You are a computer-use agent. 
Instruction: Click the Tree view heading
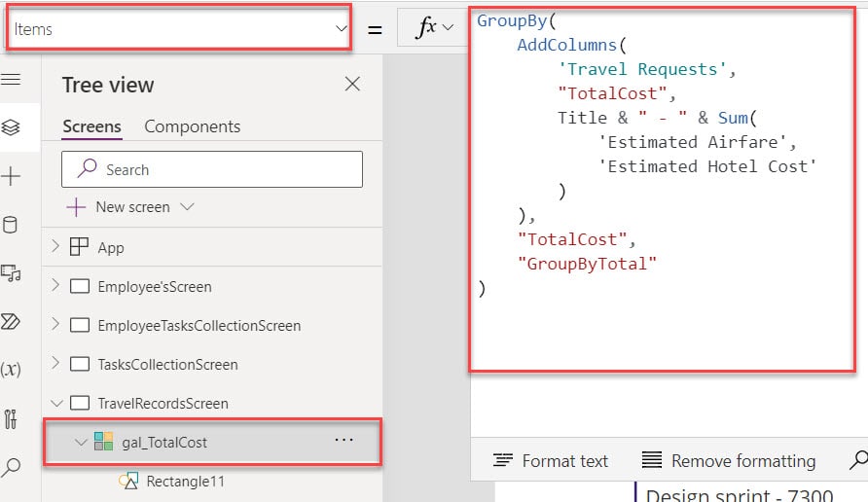pos(108,86)
